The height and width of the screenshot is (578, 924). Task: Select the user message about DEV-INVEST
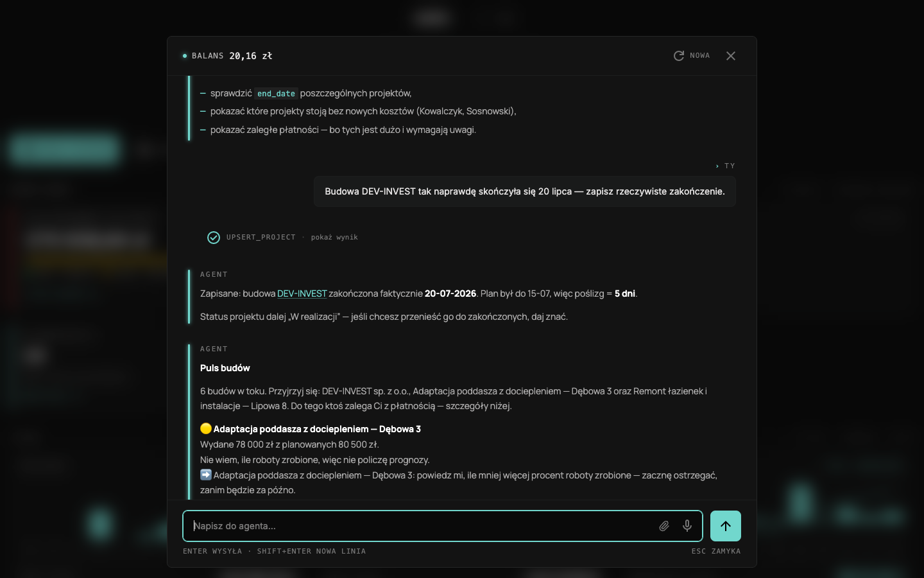(525, 191)
